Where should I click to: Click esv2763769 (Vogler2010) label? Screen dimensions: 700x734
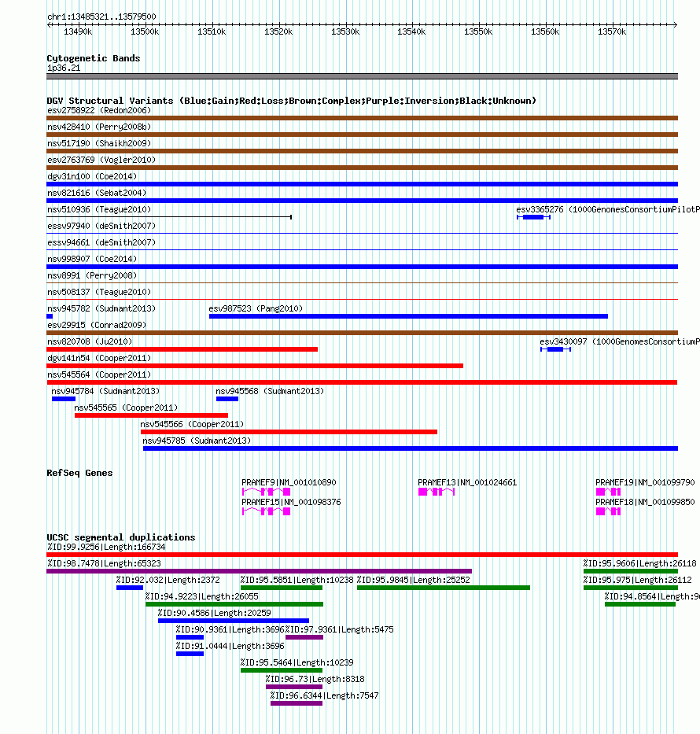tap(101, 160)
